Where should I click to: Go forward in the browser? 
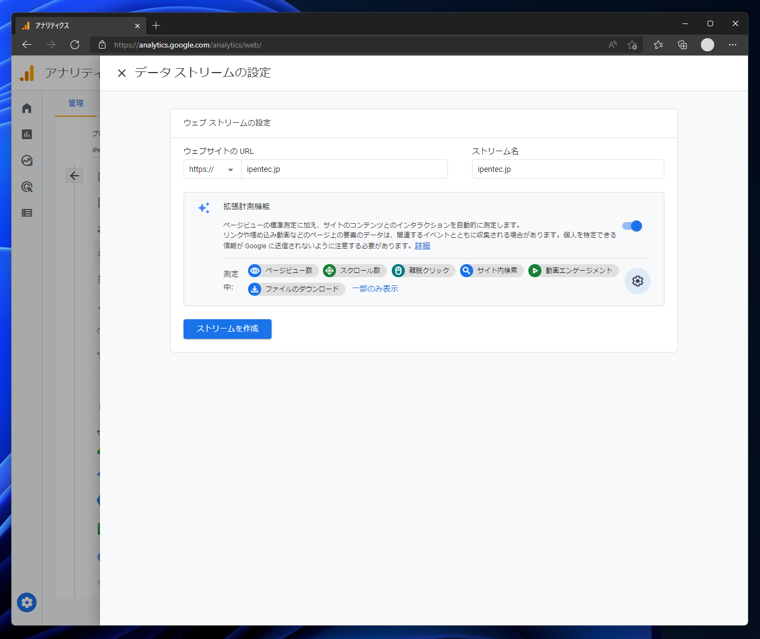pos(51,45)
